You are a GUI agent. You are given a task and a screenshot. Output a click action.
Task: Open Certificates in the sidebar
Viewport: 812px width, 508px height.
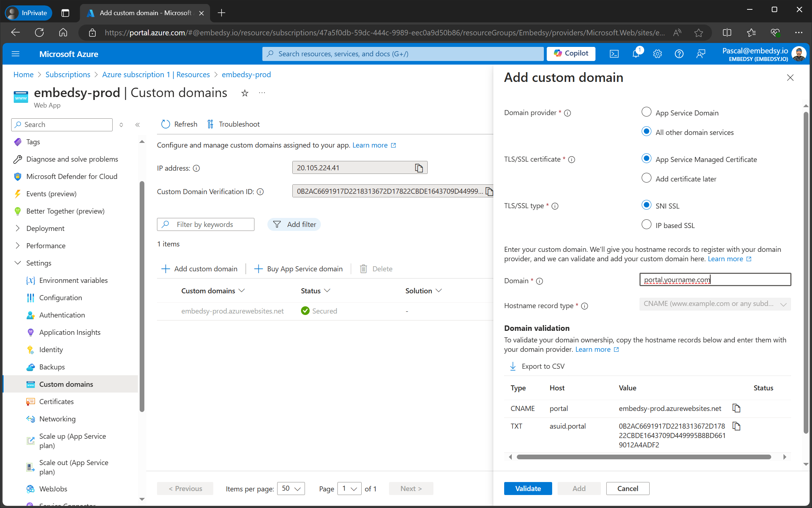click(56, 401)
